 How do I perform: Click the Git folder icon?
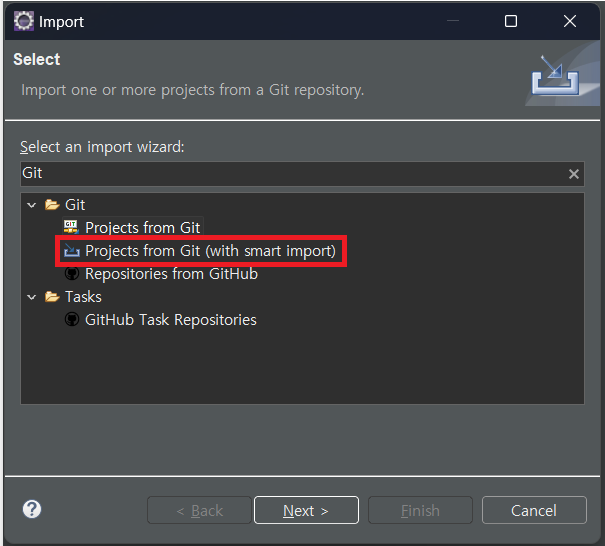tap(52, 205)
